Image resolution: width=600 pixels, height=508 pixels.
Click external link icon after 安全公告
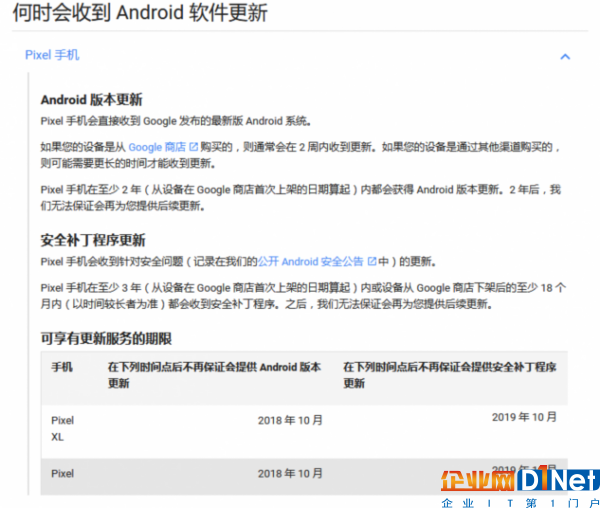[x=372, y=261]
